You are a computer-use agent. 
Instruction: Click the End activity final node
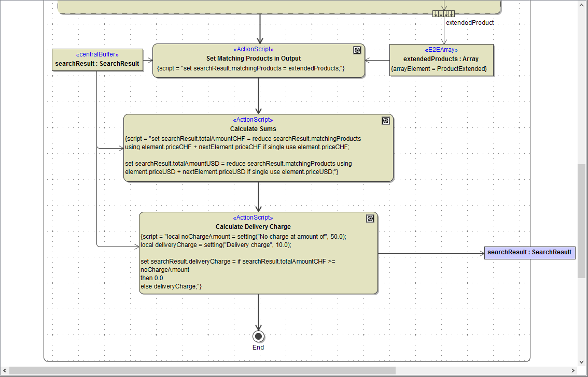[258, 336]
